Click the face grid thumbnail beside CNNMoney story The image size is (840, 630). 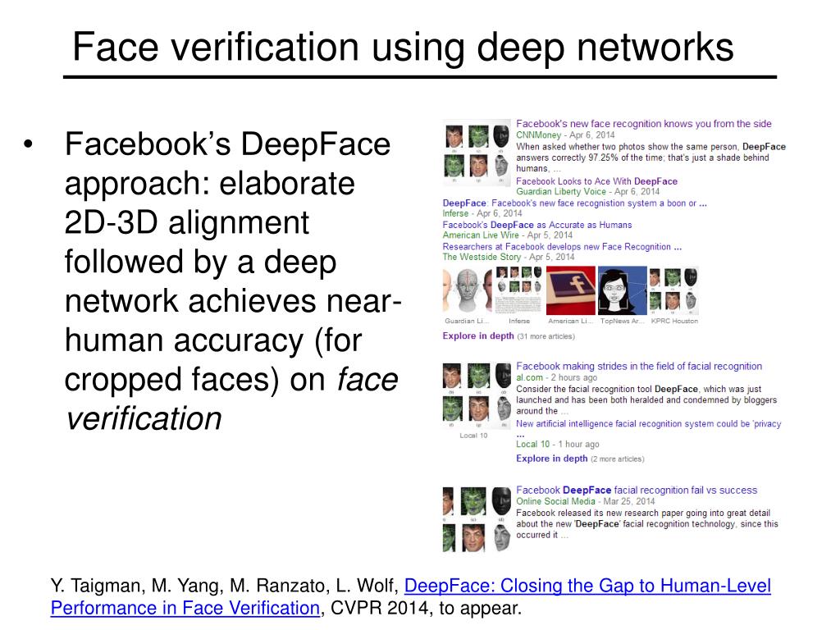click(477, 152)
